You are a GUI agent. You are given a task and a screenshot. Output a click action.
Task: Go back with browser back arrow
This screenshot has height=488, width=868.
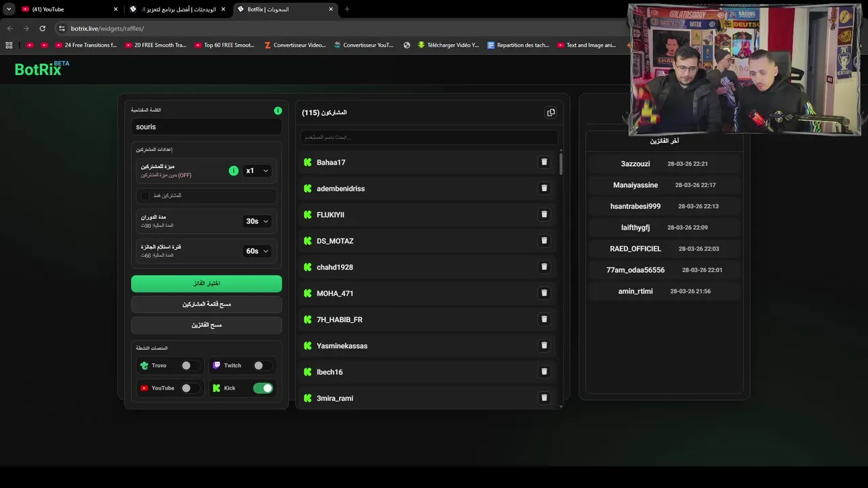click(9, 28)
